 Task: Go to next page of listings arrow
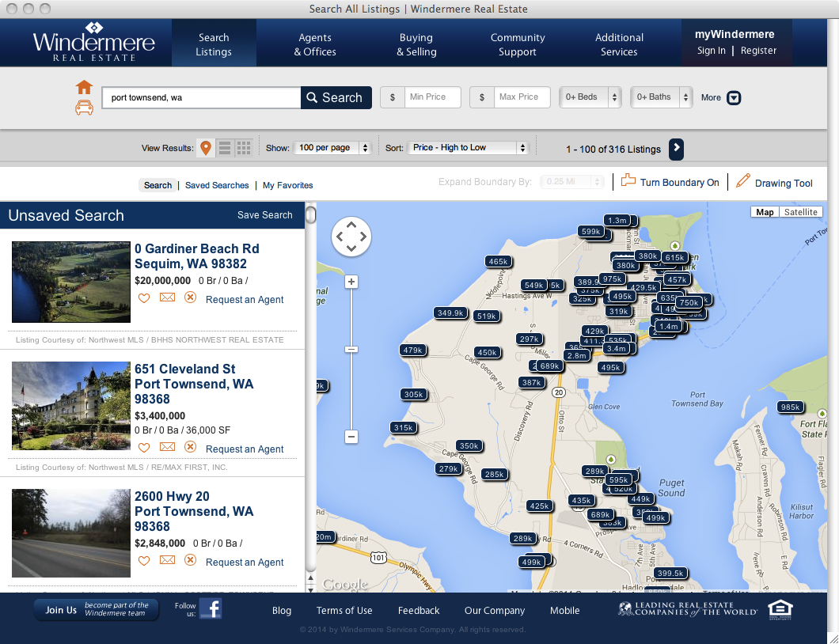[x=676, y=149]
